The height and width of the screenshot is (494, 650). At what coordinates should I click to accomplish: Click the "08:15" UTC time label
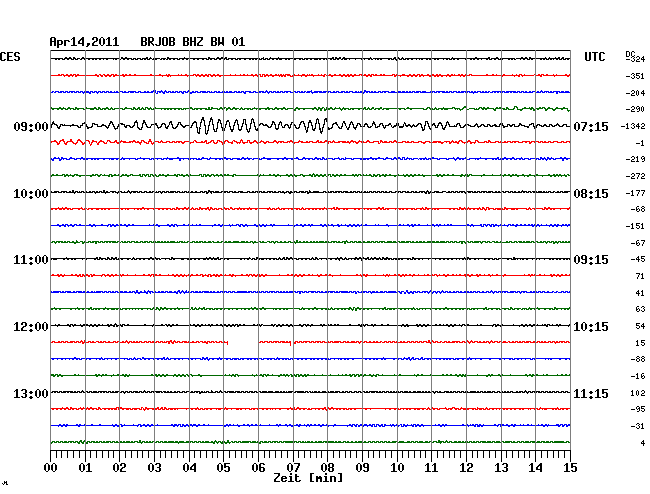point(591,194)
